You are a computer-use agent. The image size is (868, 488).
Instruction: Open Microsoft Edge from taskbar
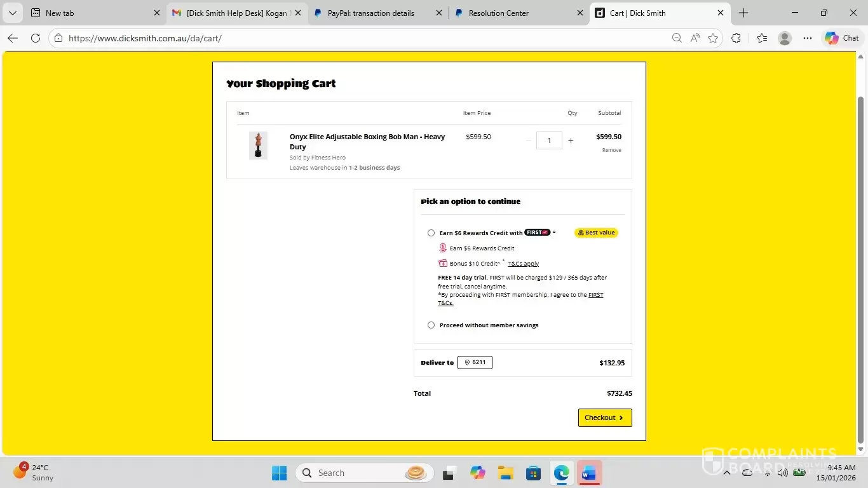pyautogui.click(x=561, y=473)
